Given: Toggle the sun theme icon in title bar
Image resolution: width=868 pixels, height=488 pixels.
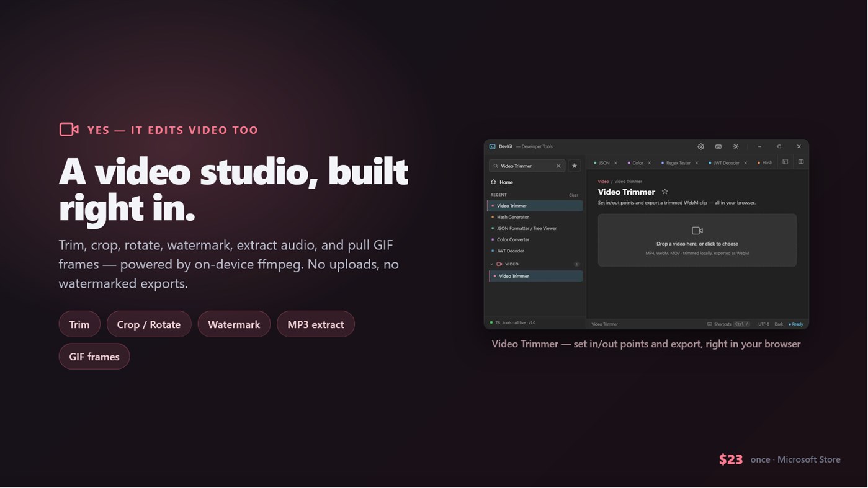Looking at the screenshot, I should point(736,147).
